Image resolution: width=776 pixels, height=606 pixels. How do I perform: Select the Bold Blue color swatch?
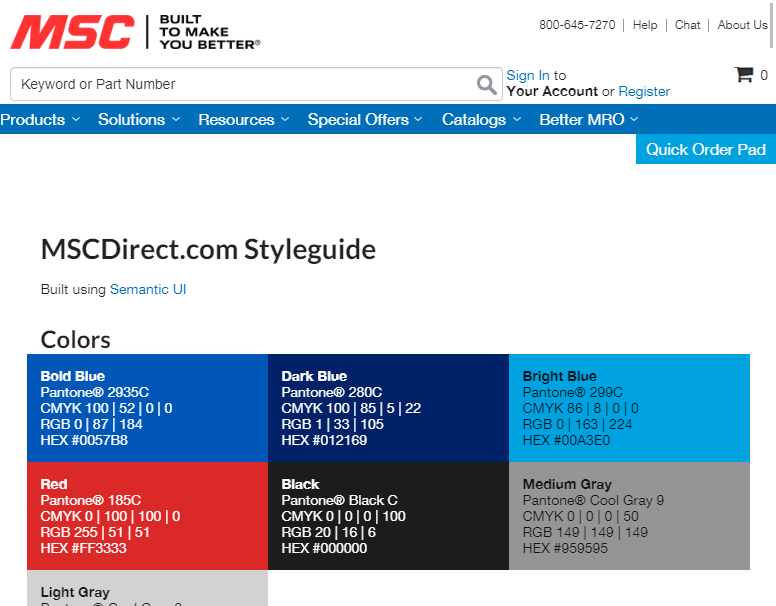tap(147, 408)
